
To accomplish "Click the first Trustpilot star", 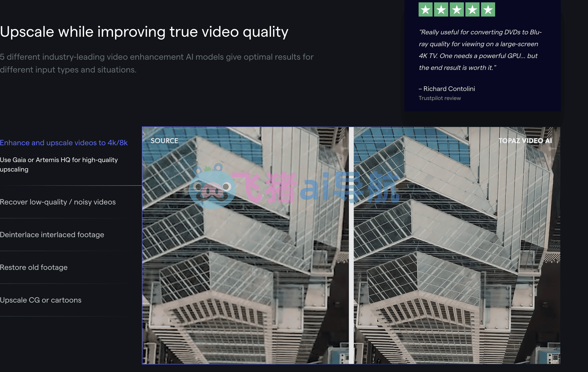I will [x=426, y=9].
